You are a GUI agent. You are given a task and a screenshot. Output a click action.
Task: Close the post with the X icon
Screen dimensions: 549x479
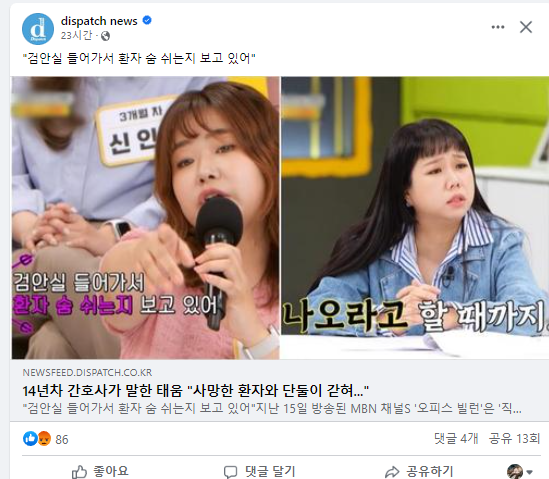tap(526, 27)
